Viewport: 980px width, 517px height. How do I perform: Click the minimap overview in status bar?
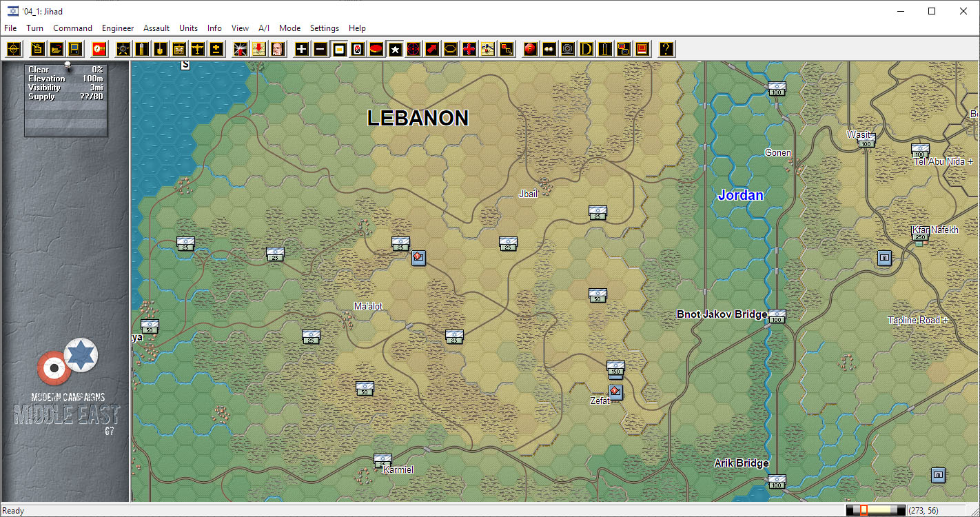[876, 510]
